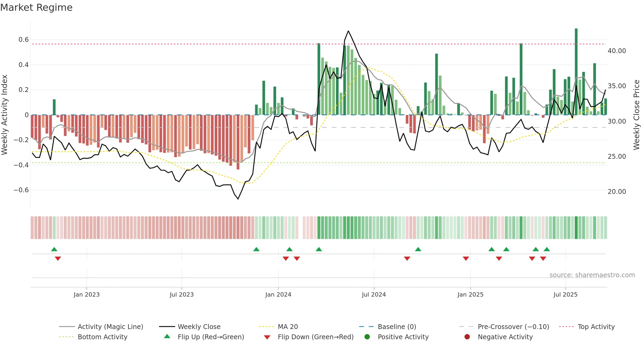Click the Top Activity legend entry

[x=587, y=327]
